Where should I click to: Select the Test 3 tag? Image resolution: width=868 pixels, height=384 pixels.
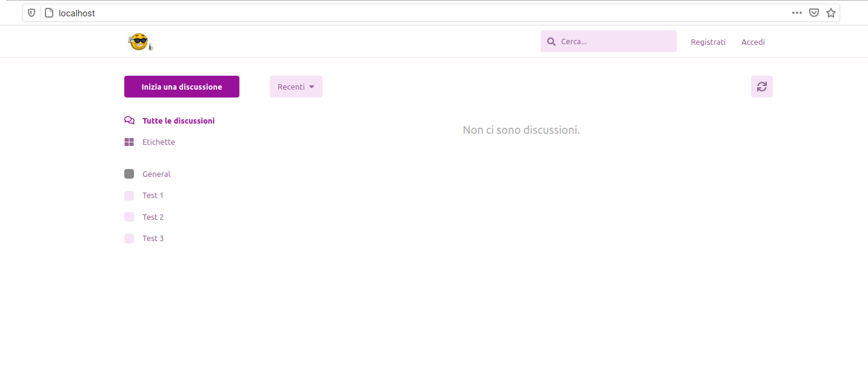pyautogui.click(x=153, y=239)
